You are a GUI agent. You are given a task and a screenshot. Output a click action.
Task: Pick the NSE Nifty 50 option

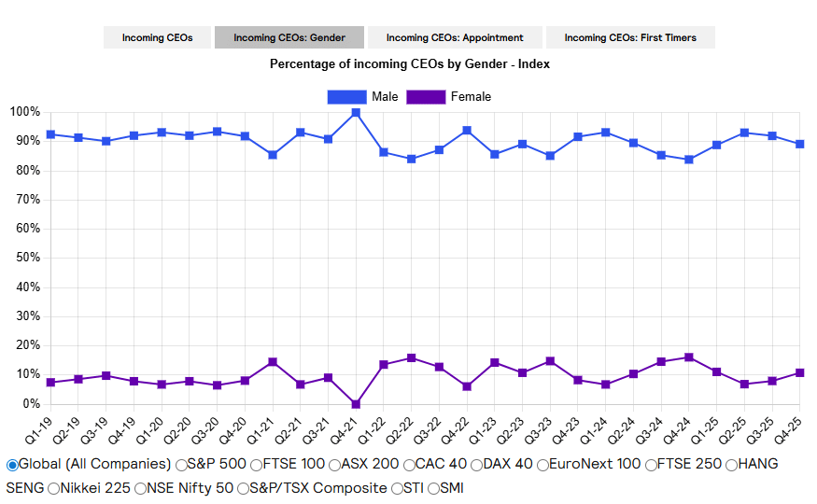point(140,488)
